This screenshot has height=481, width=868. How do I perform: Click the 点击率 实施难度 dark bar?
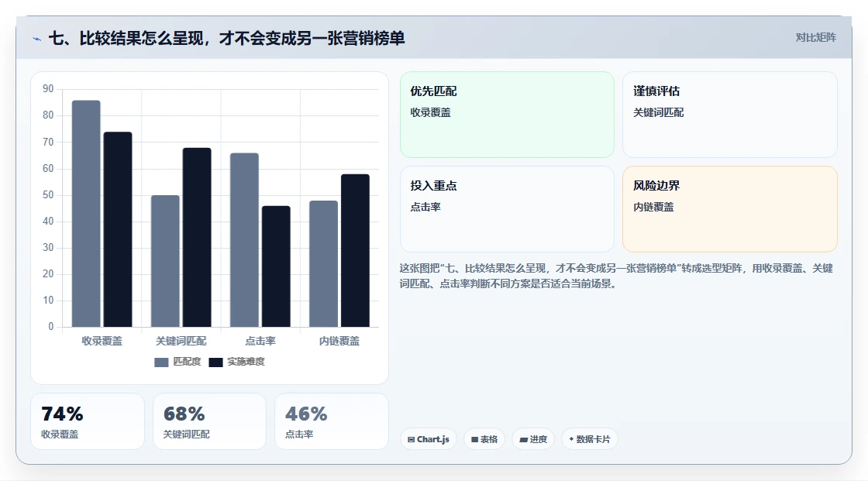click(276, 266)
